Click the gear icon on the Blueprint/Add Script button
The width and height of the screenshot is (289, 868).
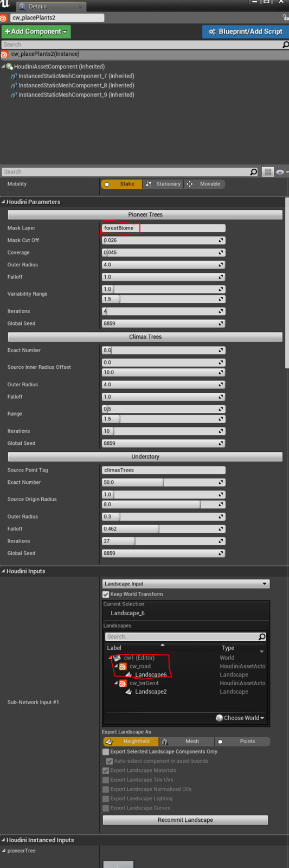pyautogui.click(x=212, y=32)
